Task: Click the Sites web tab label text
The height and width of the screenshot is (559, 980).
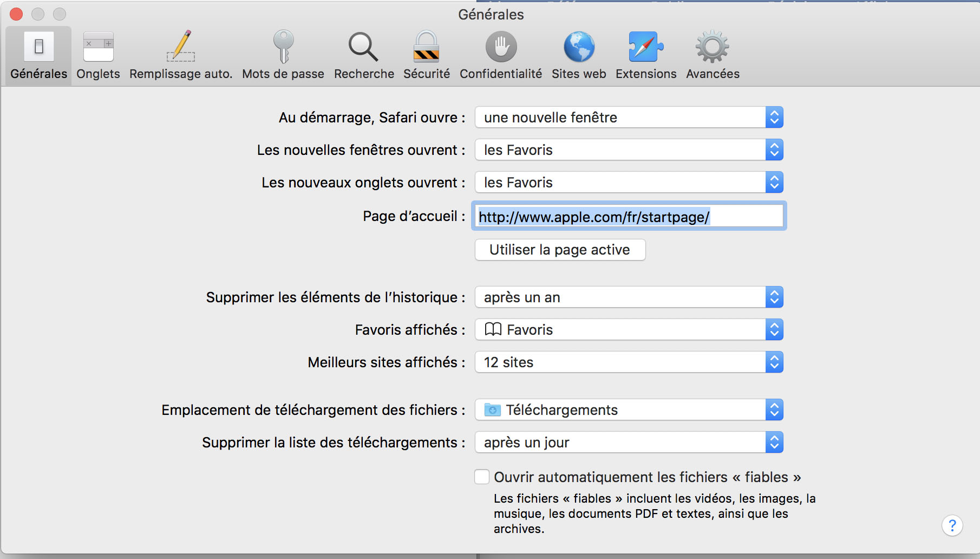Action: pos(579,74)
